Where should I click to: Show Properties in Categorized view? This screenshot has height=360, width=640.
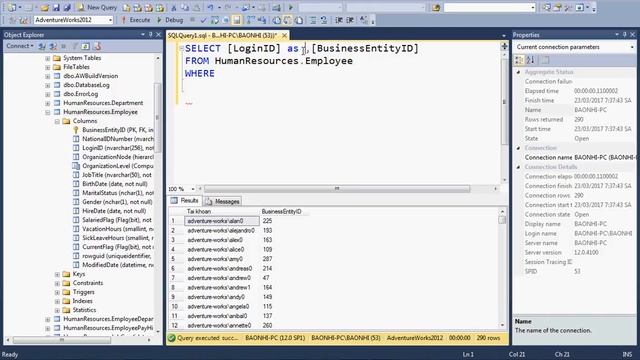click(519, 60)
